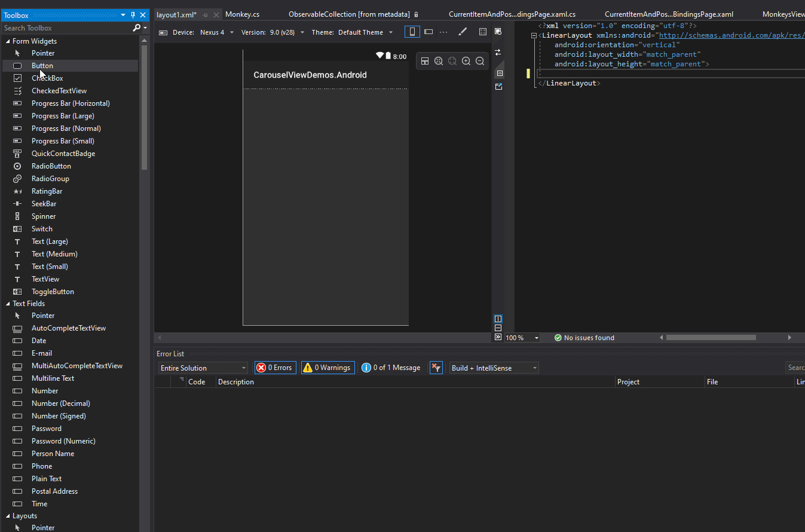Zoom in on the designer preview
This screenshot has width=805, height=532.
(466, 61)
